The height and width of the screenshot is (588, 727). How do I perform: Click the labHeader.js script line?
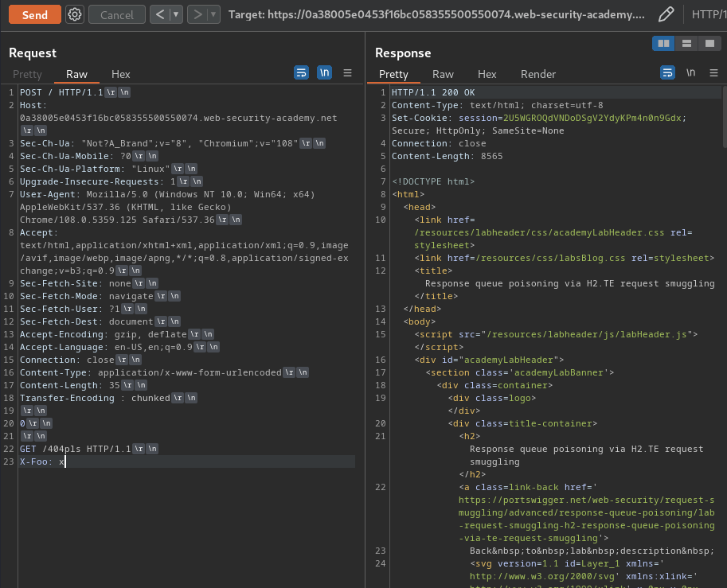click(x=556, y=334)
